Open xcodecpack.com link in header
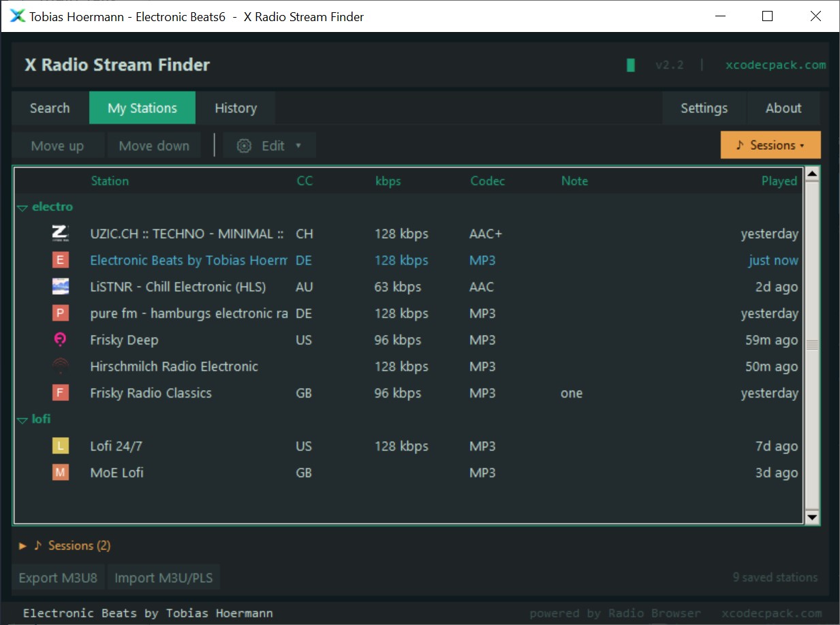 [x=775, y=65]
